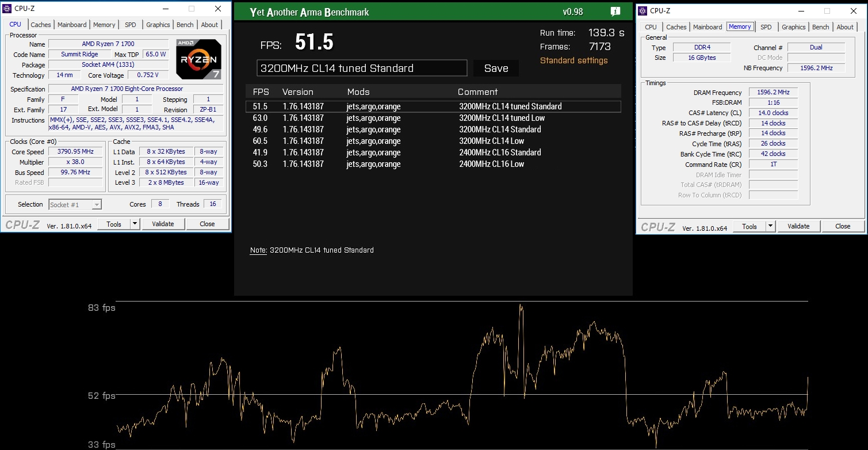Open Tools dropdown arrow in right CPU-Z window
This screenshot has height=450, width=868.
pos(770,226)
